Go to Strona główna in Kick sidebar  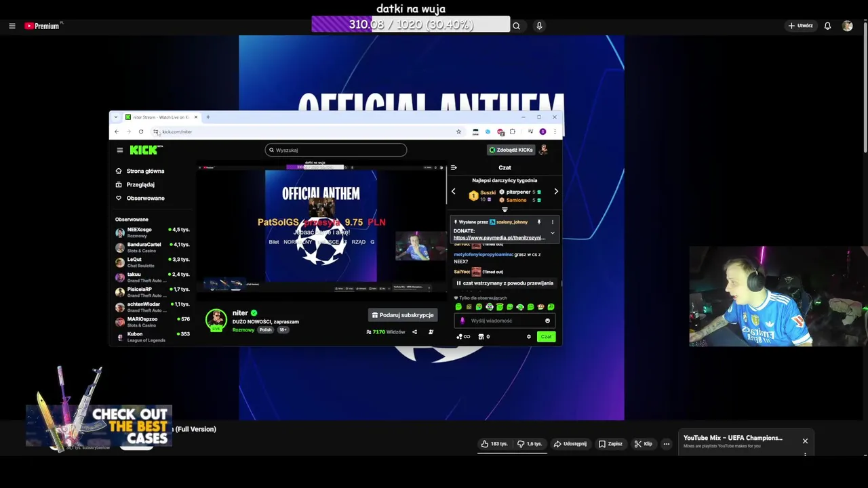click(140, 171)
